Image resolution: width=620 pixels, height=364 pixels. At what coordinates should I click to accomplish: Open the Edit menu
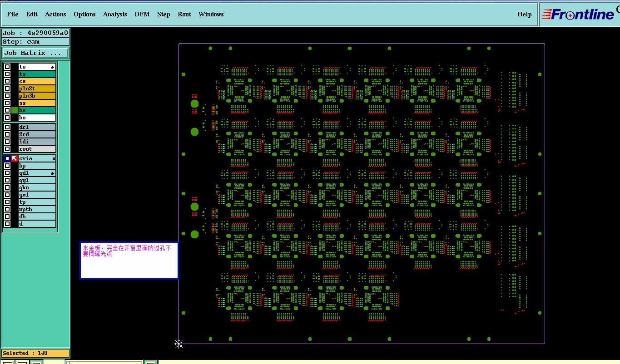click(x=32, y=14)
